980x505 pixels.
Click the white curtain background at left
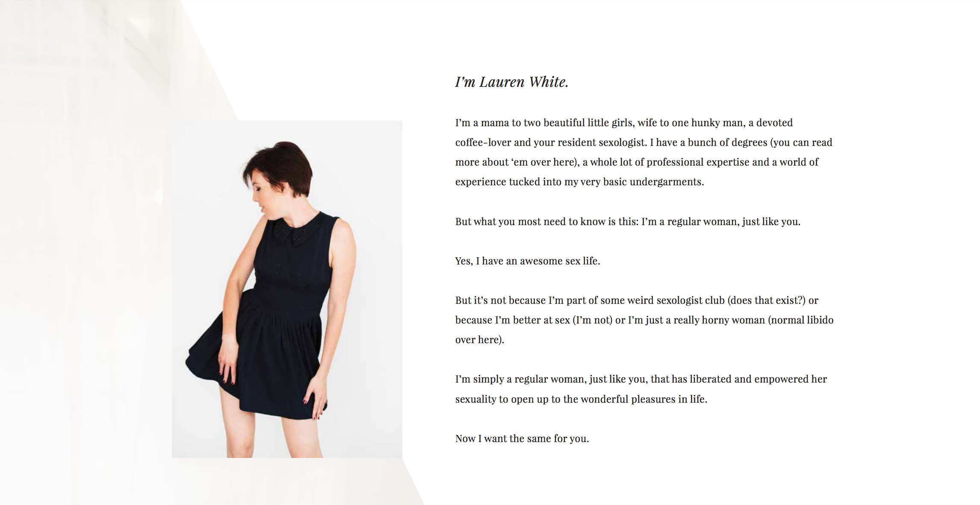[86, 257]
